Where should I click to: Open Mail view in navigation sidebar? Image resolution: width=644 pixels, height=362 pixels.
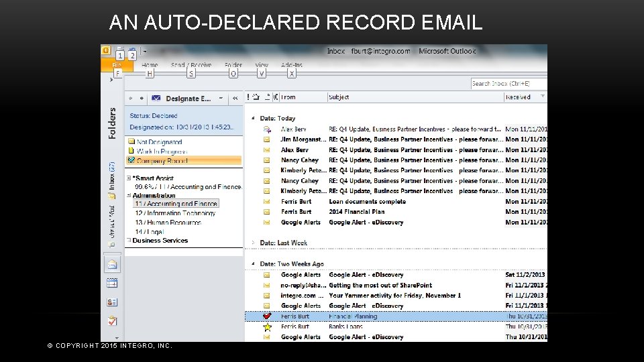[112, 264]
